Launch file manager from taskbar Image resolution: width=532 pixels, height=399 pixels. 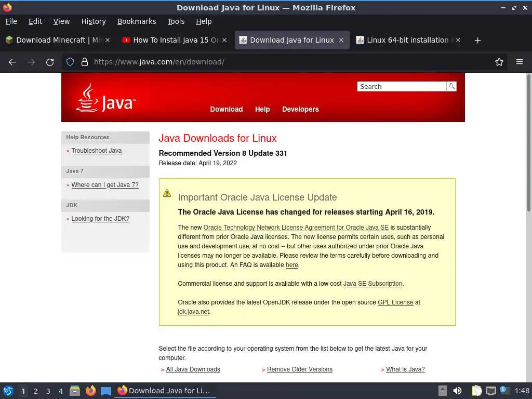[x=75, y=391]
